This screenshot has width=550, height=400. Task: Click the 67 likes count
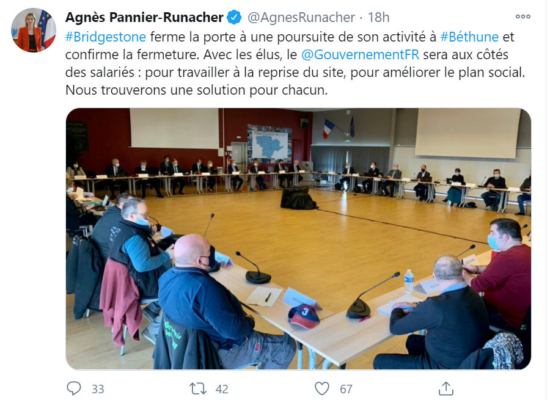click(x=346, y=389)
